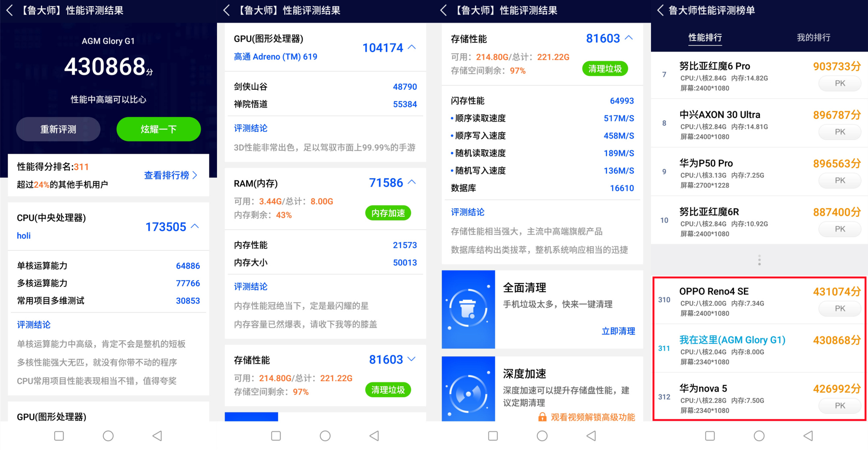Tap the 内存大小 50013 row

tap(325, 262)
